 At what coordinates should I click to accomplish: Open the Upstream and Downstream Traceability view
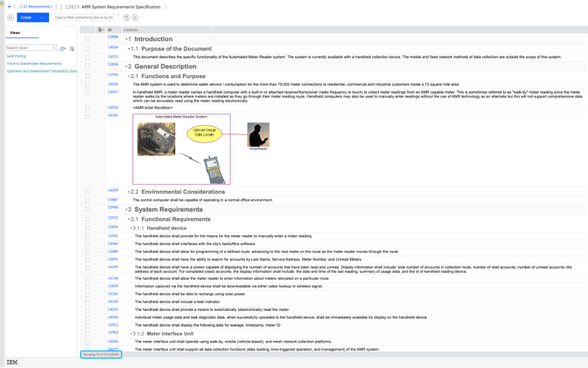(x=41, y=71)
